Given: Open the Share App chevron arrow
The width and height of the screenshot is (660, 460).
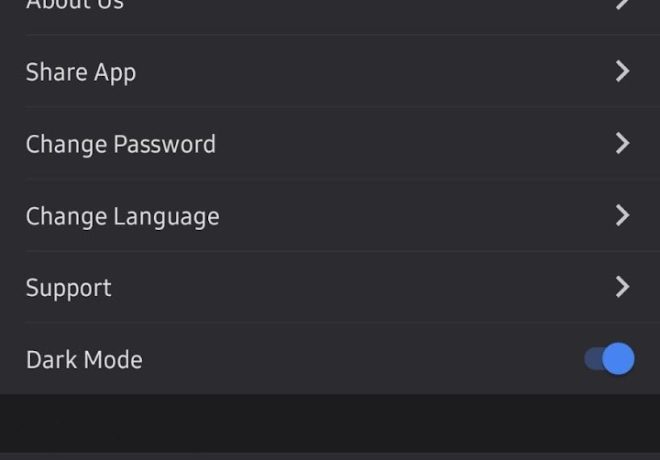Looking at the screenshot, I should coord(622,71).
